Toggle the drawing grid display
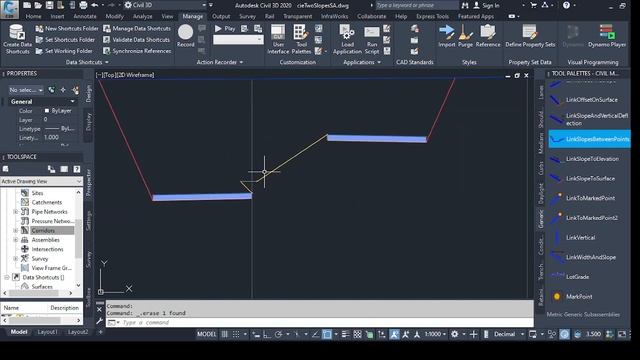Image resolution: width=640 pixels, height=360 pixels. click(224, 334)
